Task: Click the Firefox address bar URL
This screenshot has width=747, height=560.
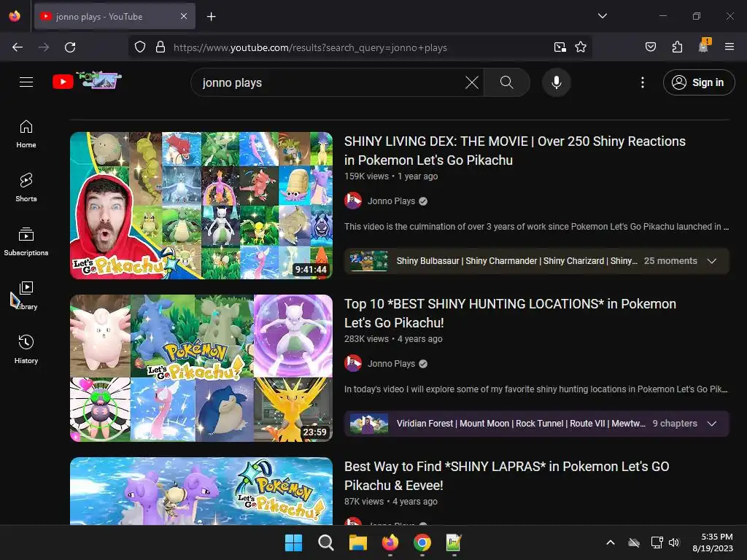Action: coord(310,47)
